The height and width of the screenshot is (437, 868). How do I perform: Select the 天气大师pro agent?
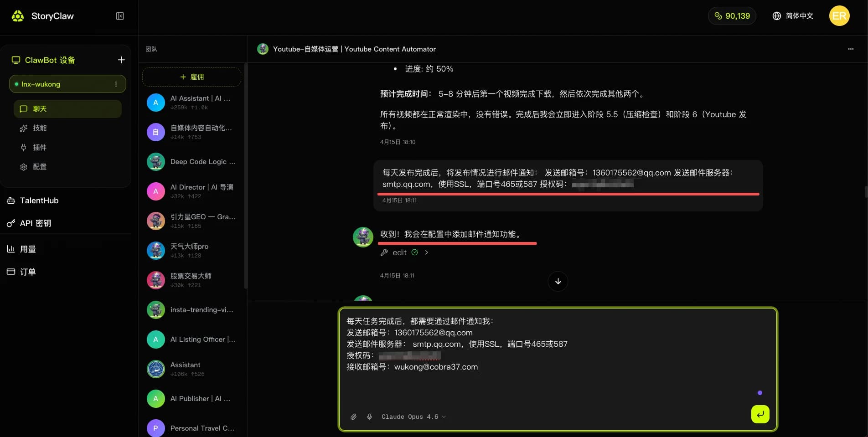pyautogui.click(x=191, y=251)
